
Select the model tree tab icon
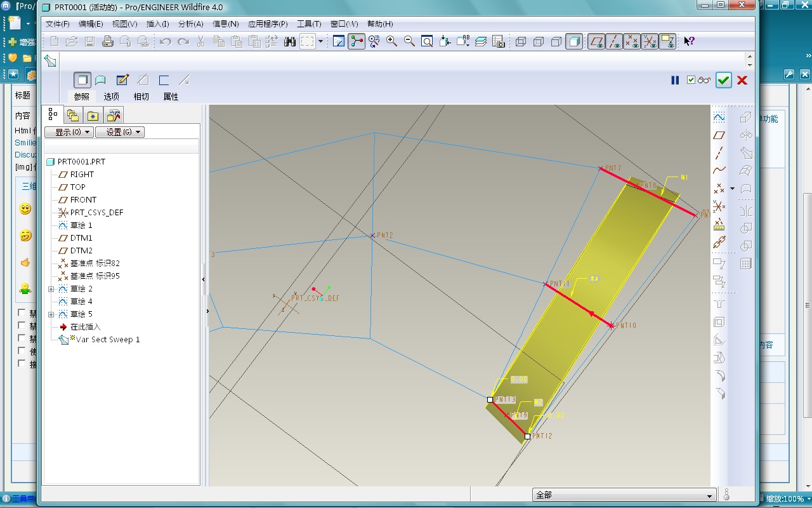[x=53, y=115]
